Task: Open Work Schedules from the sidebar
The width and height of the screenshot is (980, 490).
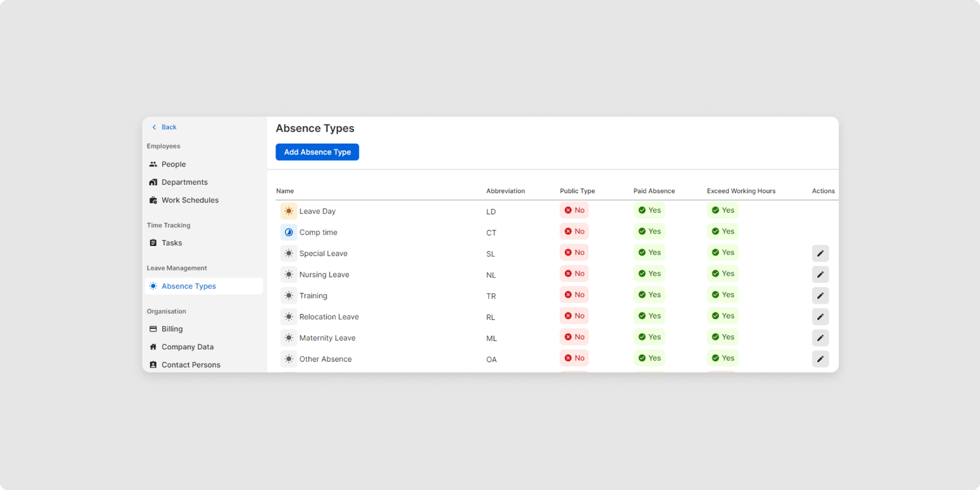Action: [190, 200]
